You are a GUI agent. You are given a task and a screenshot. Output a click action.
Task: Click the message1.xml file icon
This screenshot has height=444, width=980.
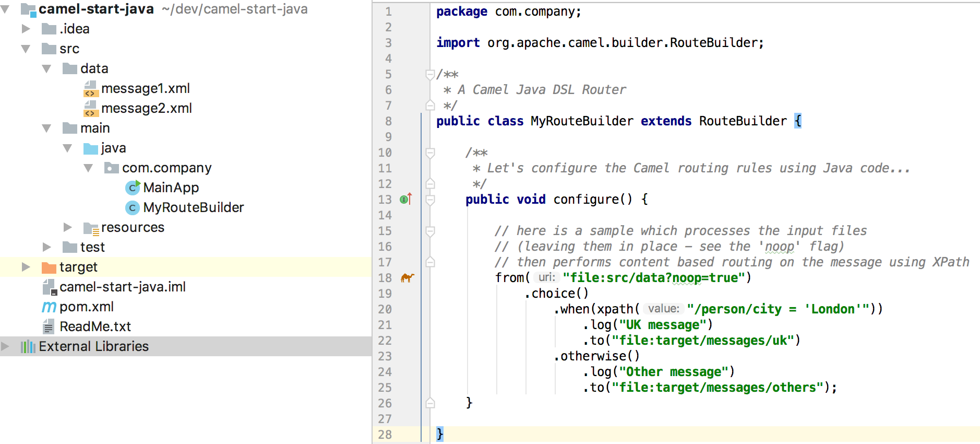[90, 89]
